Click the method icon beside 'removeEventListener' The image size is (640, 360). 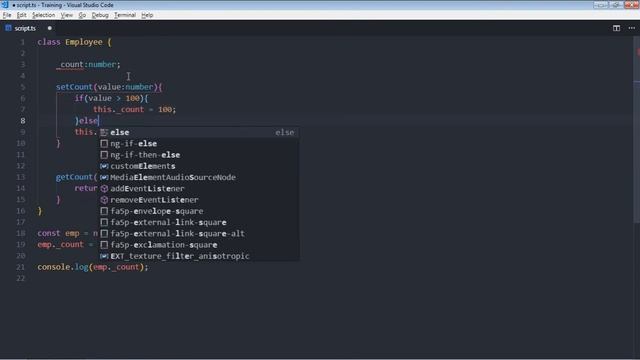pos(104,200)
